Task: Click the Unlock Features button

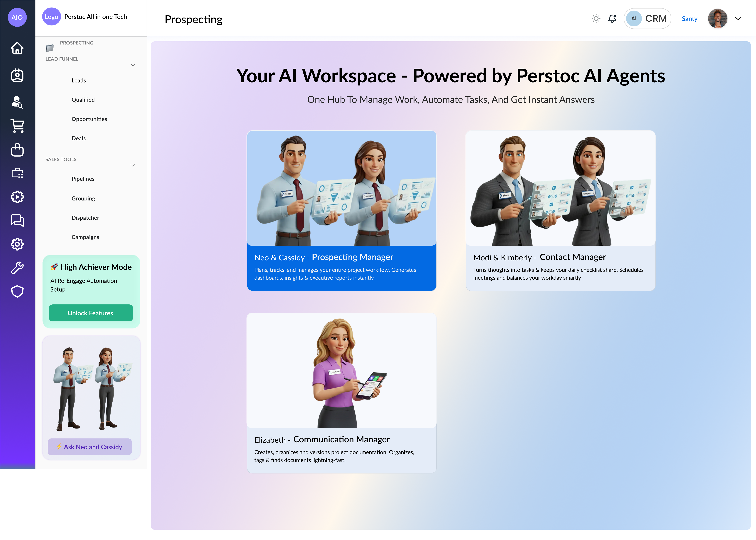Action: tap(91, 313)
